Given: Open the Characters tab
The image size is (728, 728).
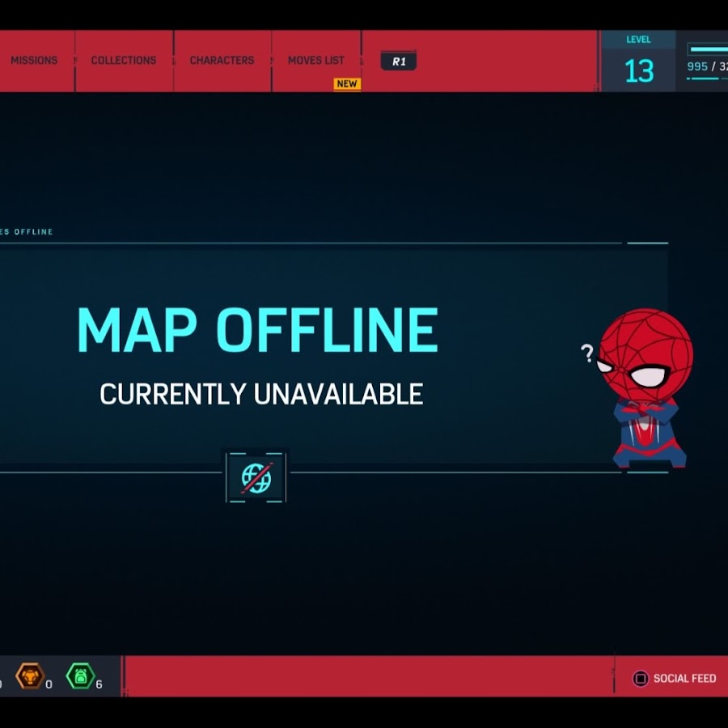Looking at the screenshot, I should click(x=222, y=61).
